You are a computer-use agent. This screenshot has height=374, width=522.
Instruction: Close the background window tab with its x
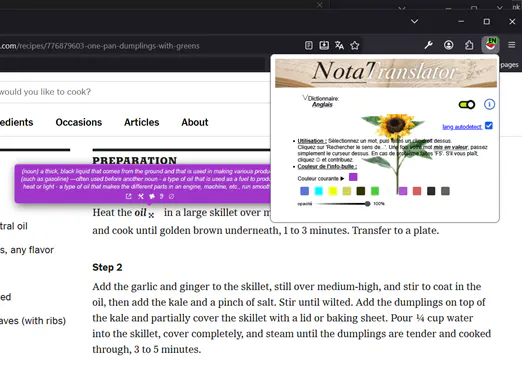tap(319, 4)
